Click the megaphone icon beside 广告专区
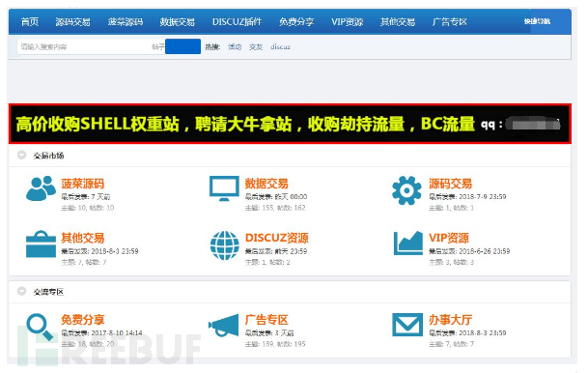This screenshot has height=373, width=588. [223, 325]
